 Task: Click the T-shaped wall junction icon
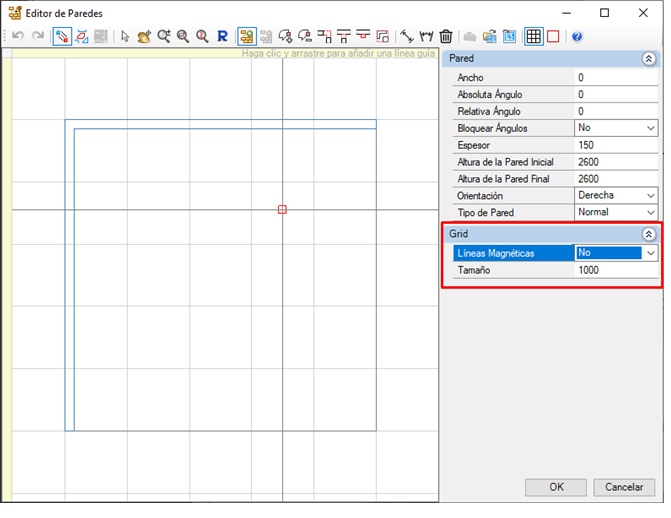344,36
